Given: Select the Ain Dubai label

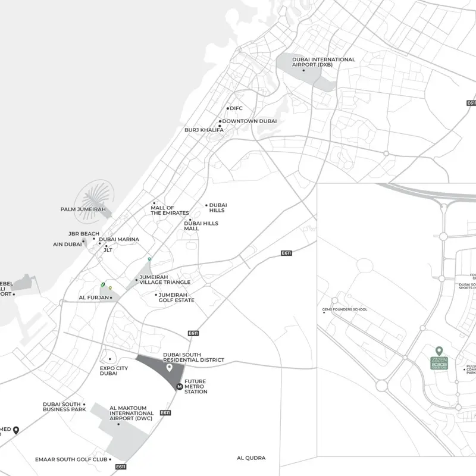Looking at the screenshot, I should 67,244.
